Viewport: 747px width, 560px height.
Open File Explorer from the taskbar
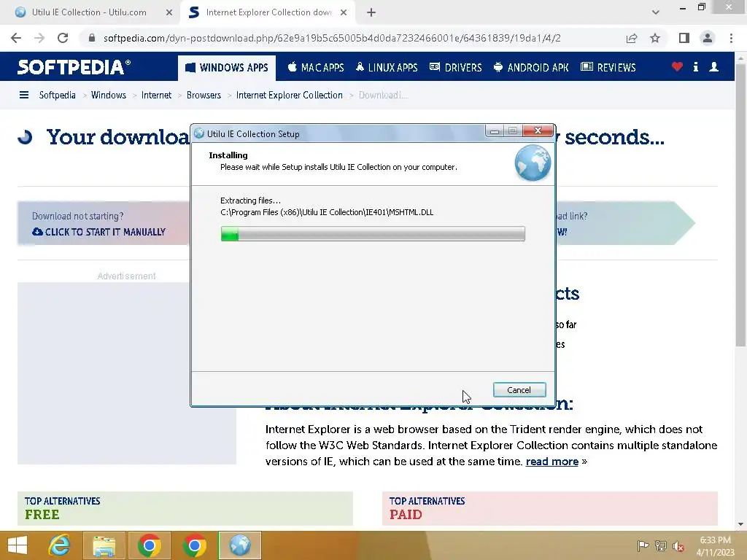[104, 545]
